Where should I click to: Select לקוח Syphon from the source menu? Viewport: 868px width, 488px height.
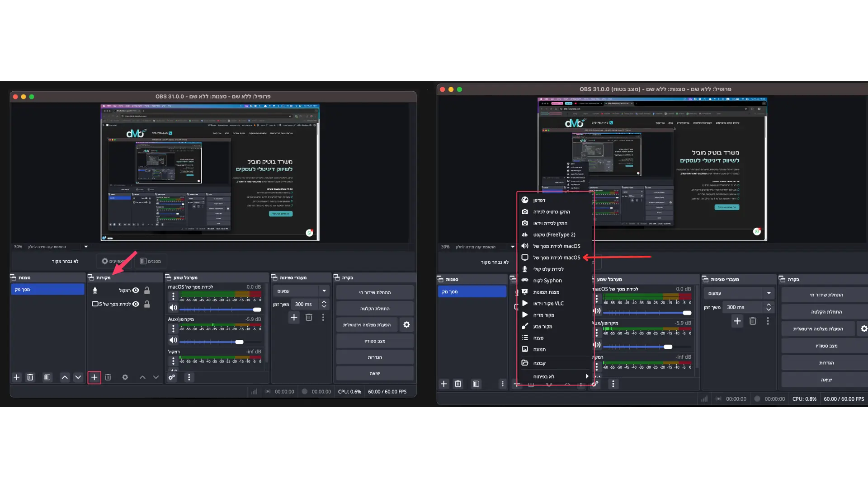(x=556, y=281)
